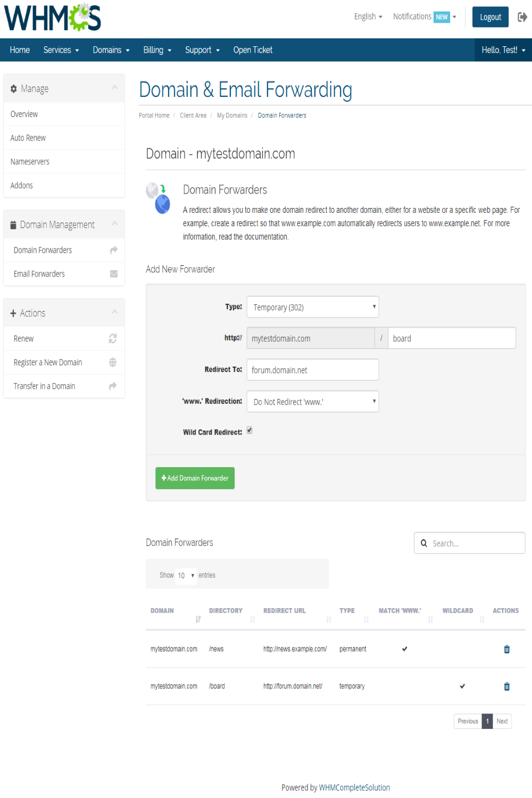Open the Support navigation menu

coord(202,50)
